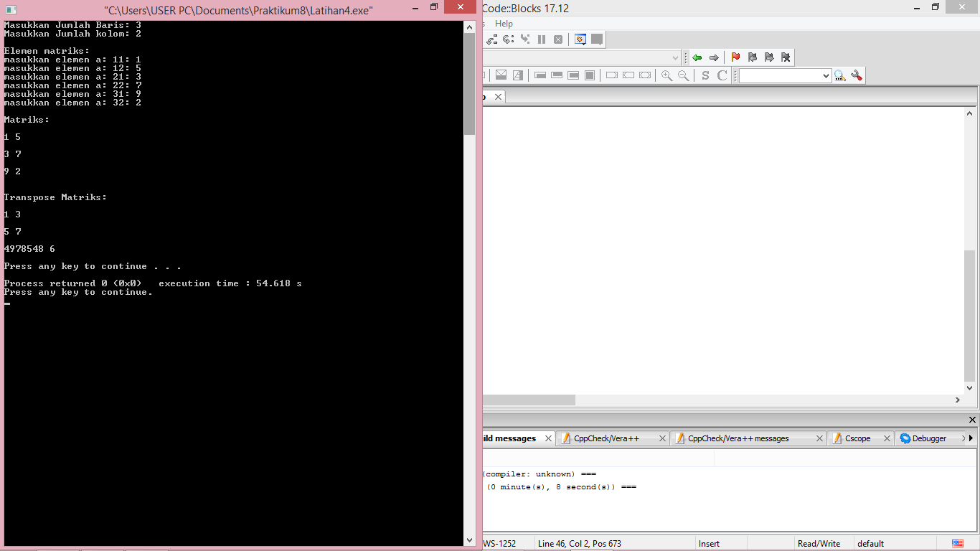Click the right-pointing outlined brick icon
Image resolution: width=980 pixels, height=551 pixels.
click(x=612, y=75)
